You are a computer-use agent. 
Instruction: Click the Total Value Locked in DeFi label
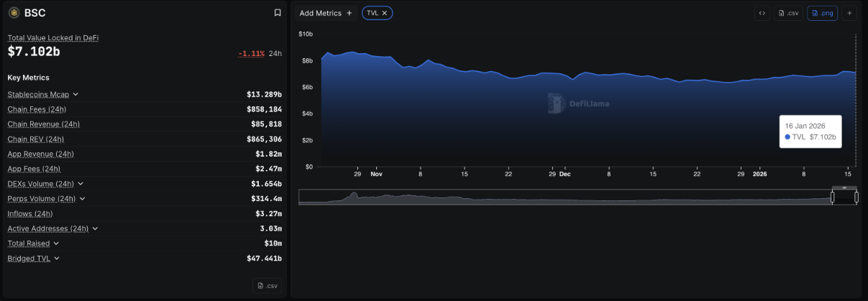click(x=52, y=38)
